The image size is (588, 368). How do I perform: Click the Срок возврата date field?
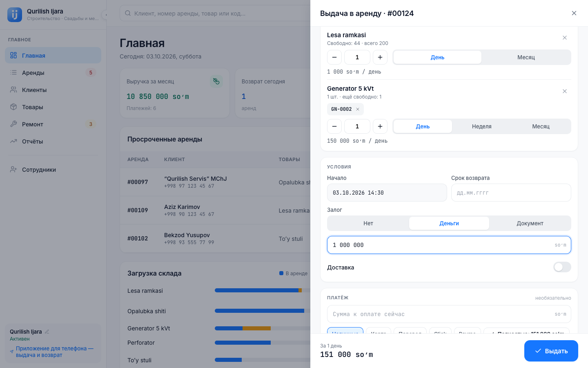click(x=511, y=193)
